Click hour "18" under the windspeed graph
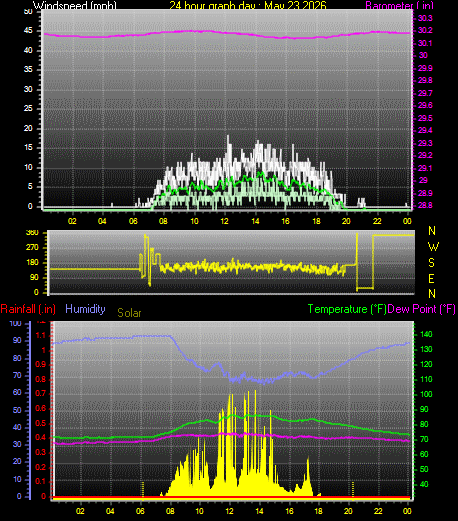This screenshot has width=458, height=521. [x=316, y=221]
